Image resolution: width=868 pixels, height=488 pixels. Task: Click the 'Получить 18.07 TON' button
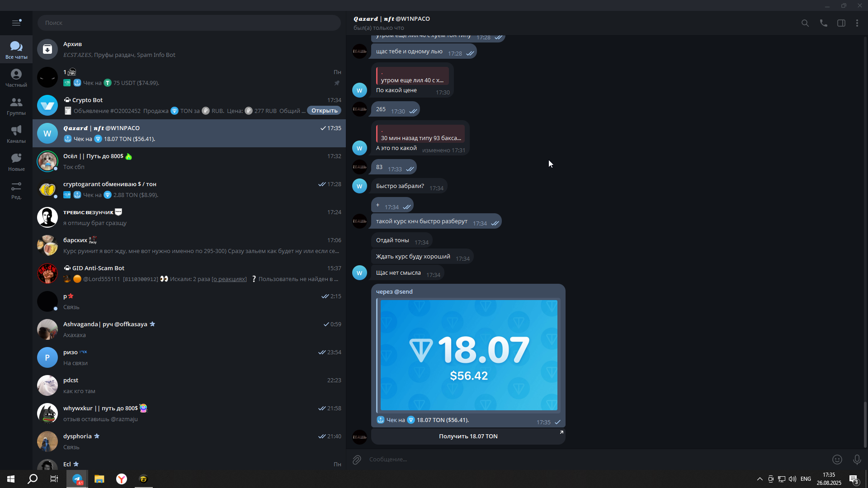click(468, 436)
